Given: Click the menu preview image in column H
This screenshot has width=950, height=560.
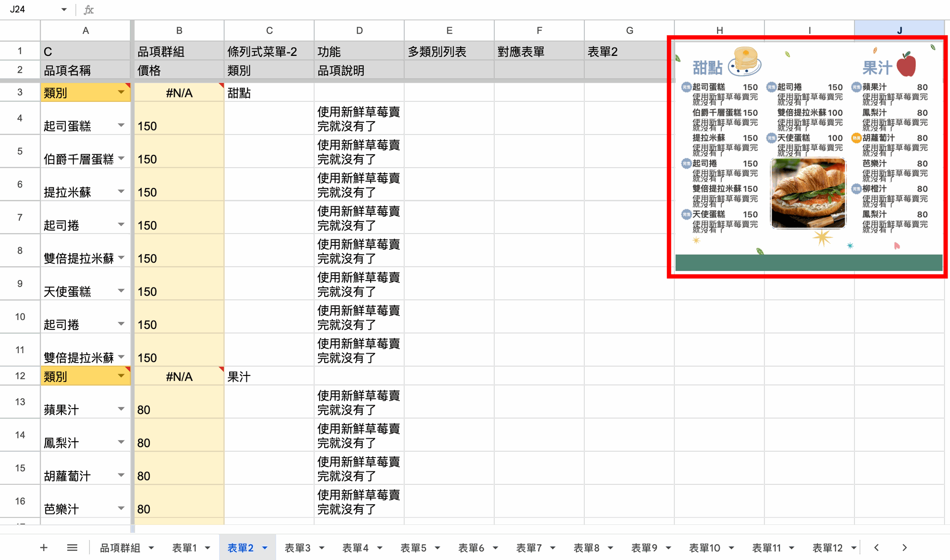Looking at the screenshot, I should coord(808,157).
